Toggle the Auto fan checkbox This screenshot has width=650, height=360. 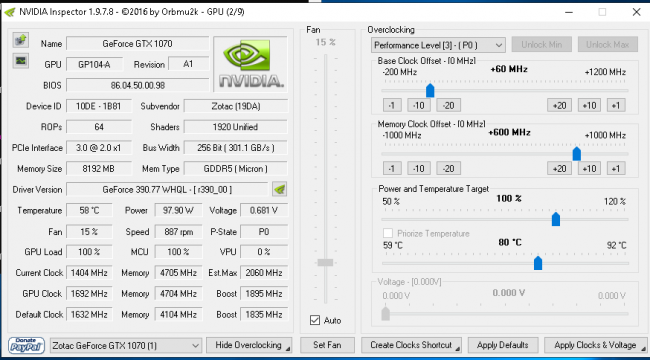315,320
